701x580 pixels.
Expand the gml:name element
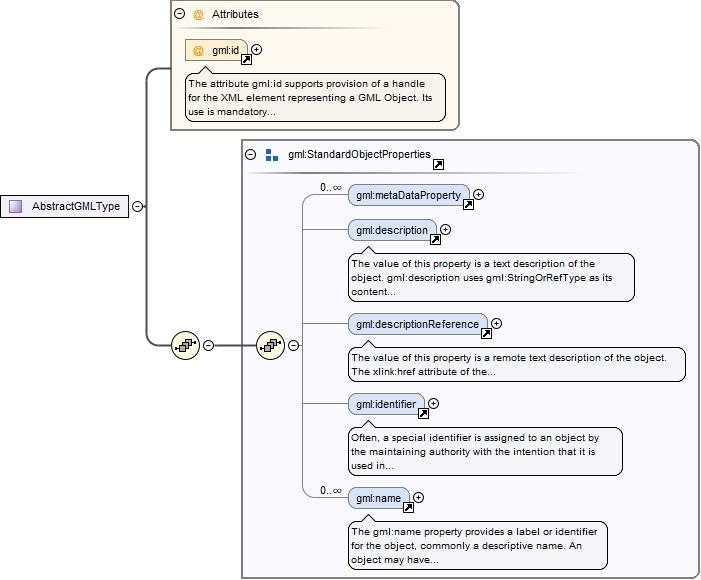(418, 497)
